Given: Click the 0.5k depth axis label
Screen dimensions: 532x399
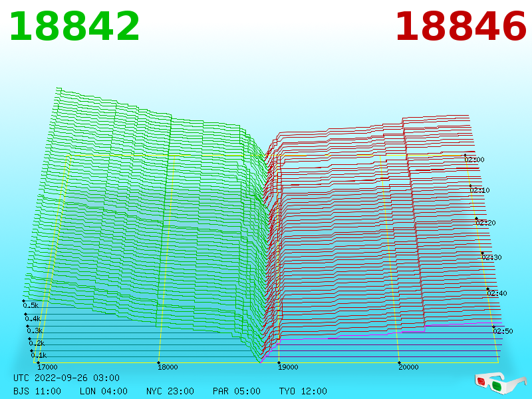Looking at the screenshot, I should click(x=31, y=305).
